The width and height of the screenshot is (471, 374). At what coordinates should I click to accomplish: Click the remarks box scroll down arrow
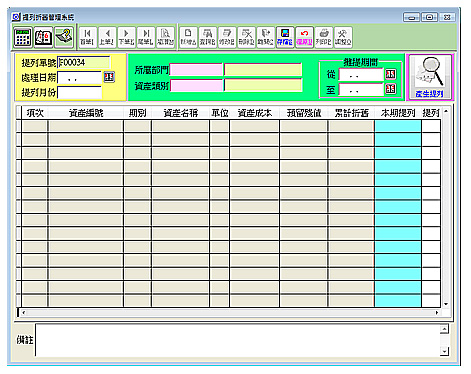[444, 351]
